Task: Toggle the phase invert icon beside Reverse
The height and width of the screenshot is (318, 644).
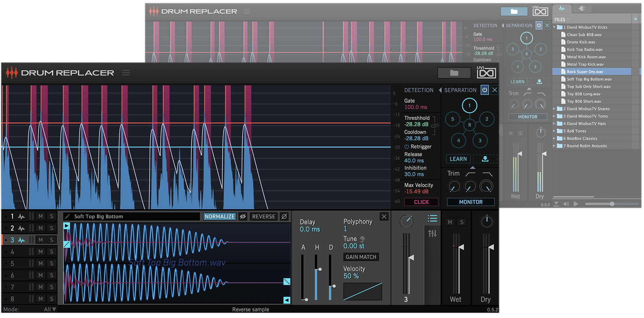Action: (x=284, y=216)
